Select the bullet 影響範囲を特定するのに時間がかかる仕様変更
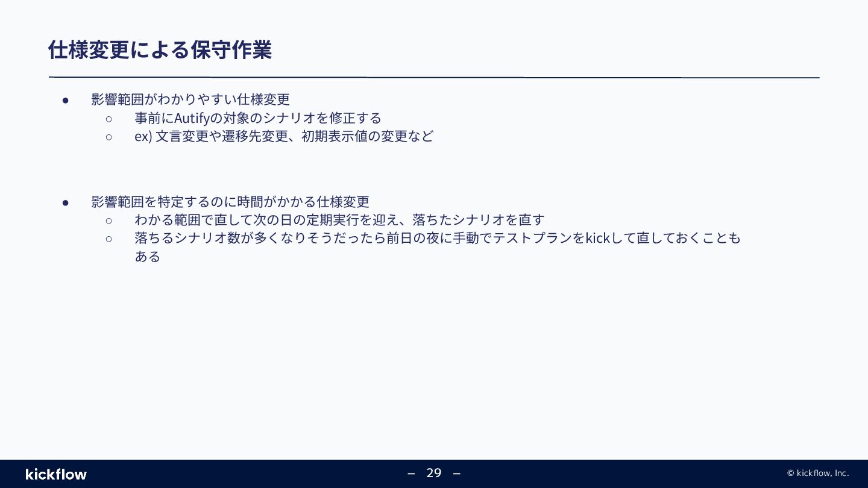Image resolution: width=868 pixels, height=488 pixels. [x=230, y=202]
